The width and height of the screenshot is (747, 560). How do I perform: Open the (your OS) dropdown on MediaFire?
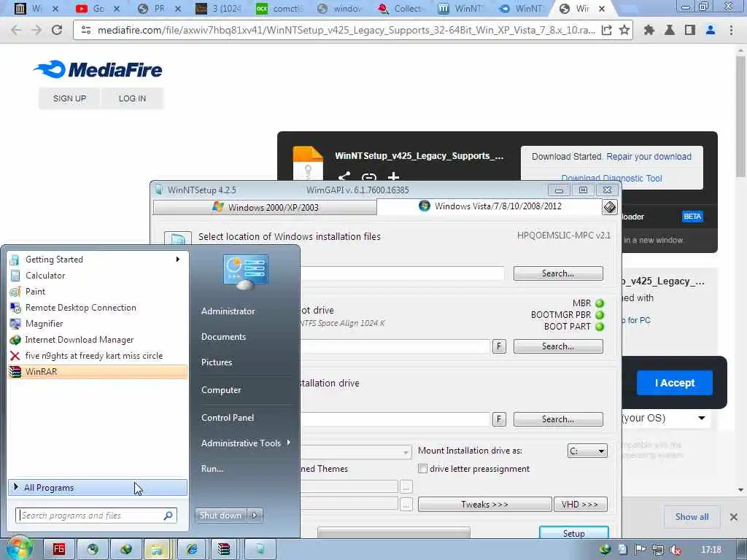coord(702,418)
